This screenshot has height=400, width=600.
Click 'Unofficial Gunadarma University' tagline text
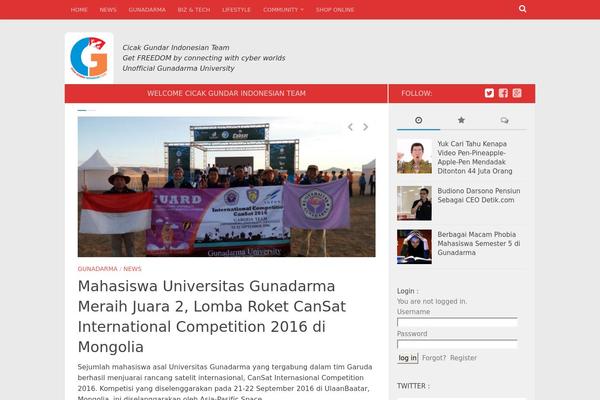(x=179, y=68)
